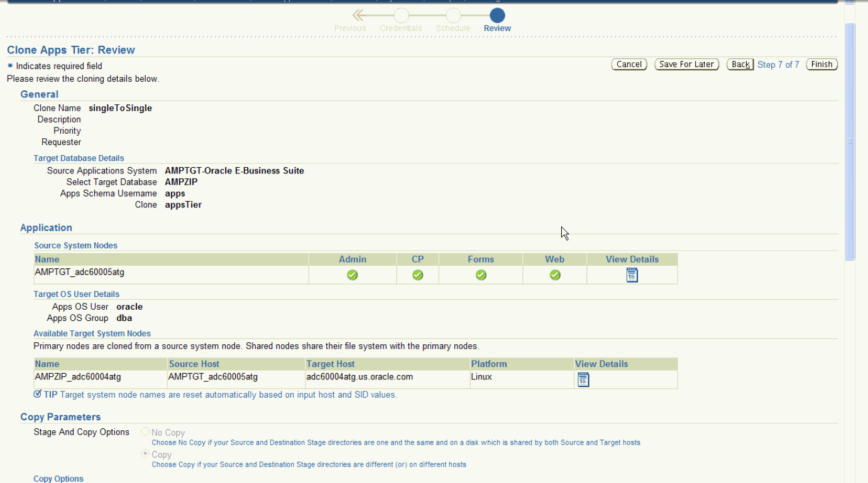
Task: Click the Review step circle
Action: [x=497, y=15]
